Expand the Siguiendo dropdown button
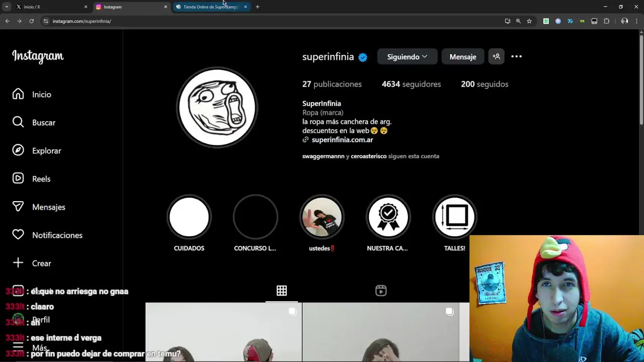 407,57
